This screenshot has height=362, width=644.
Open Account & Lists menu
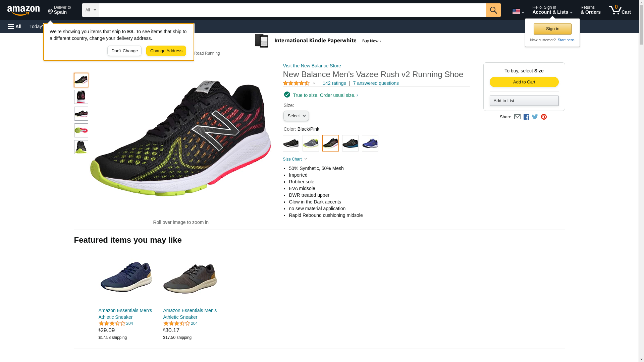pyautogui.click(x=552, y=10)
